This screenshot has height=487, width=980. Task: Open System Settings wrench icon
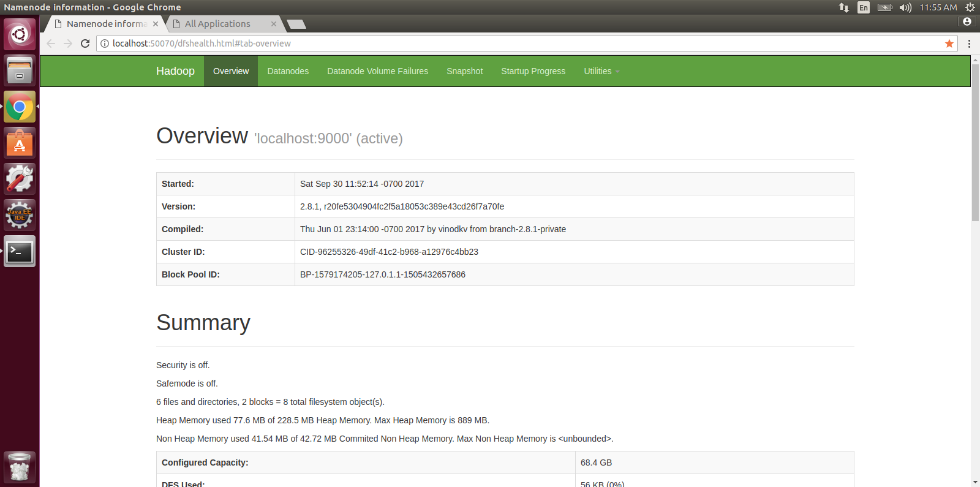[20, 179]
